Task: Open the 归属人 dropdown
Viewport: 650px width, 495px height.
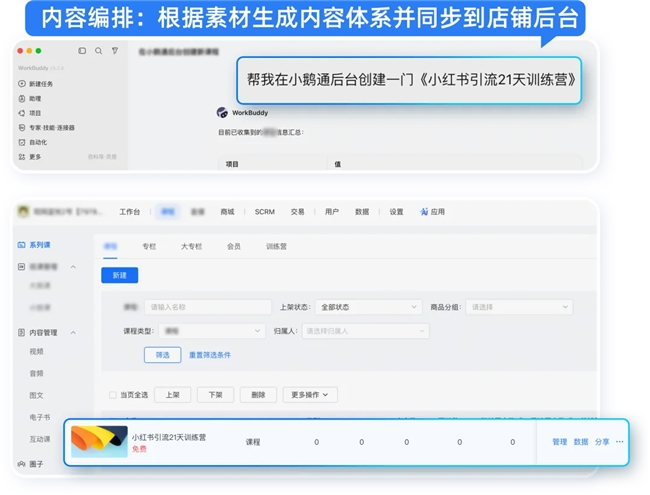Action: coord(366,331)
